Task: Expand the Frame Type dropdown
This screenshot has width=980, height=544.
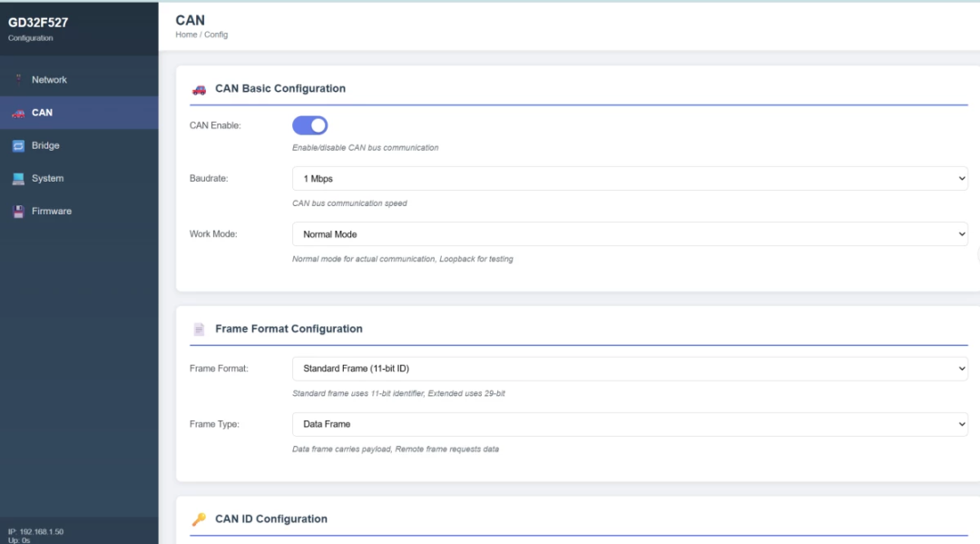Action: click(630, 424)
